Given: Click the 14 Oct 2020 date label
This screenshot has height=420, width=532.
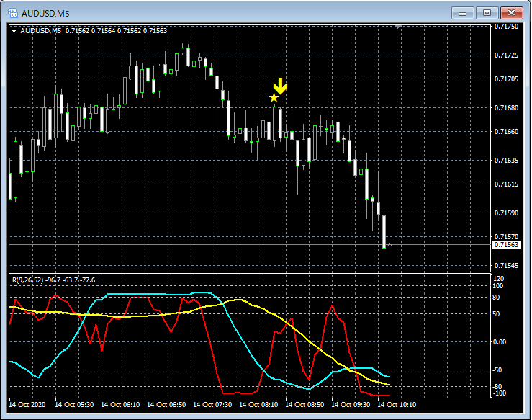Looking at the screenshot, I should click(27, 405).
